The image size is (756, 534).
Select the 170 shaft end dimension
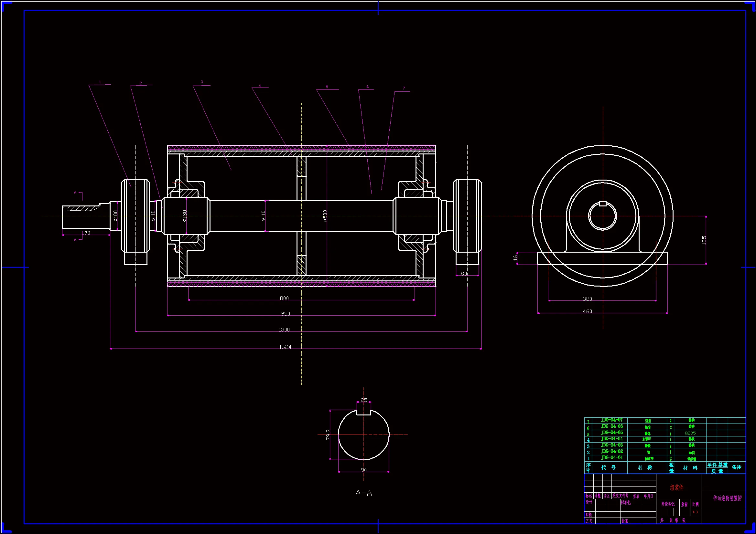[86, 233]
